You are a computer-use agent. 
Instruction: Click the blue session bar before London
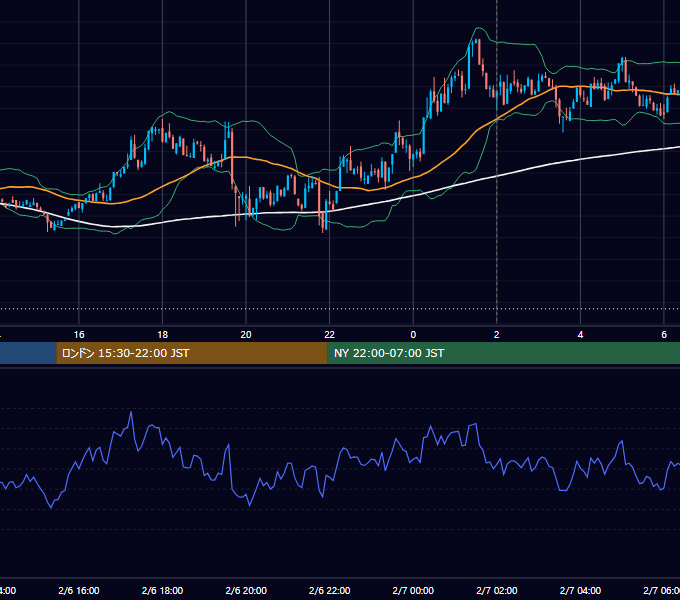[28, 353]
